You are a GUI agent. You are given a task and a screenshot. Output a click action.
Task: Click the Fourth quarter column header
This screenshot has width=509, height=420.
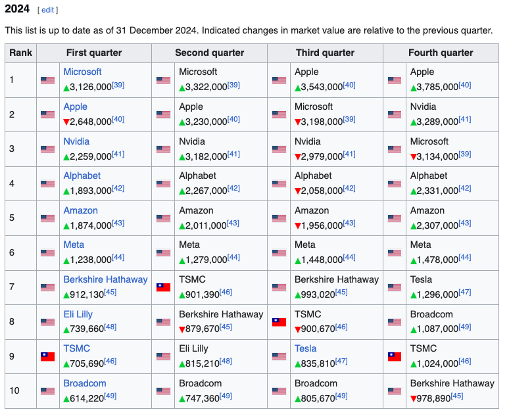441,53
